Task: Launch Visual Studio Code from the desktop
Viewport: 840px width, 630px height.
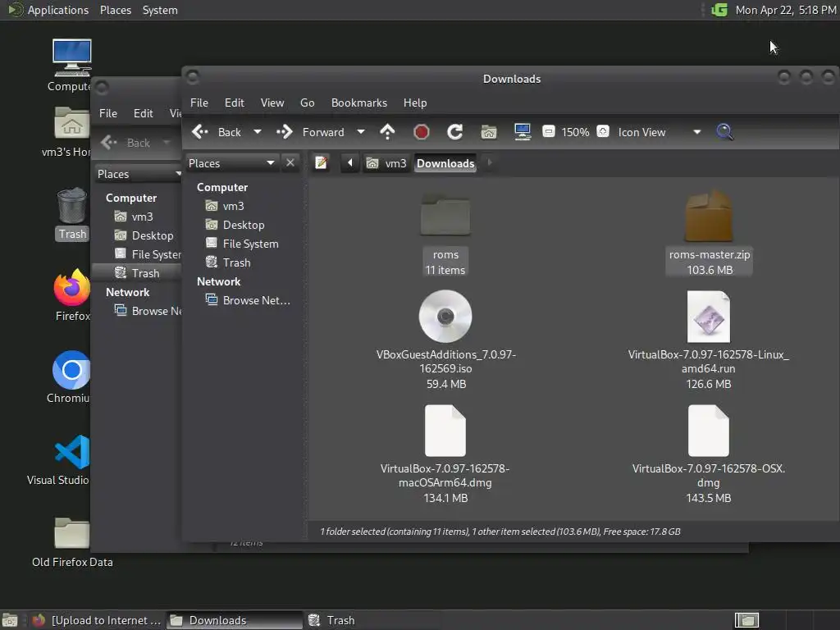Action: [72, 452]
